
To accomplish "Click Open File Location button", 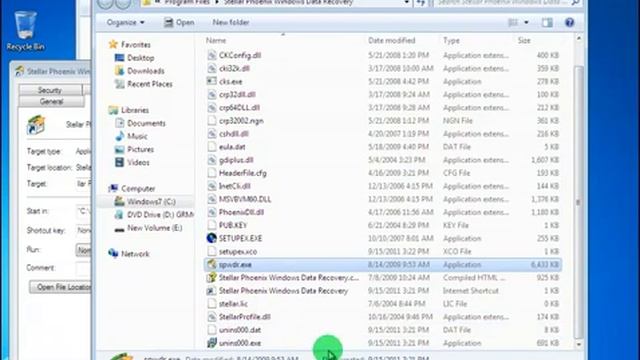I will [61, 287].
